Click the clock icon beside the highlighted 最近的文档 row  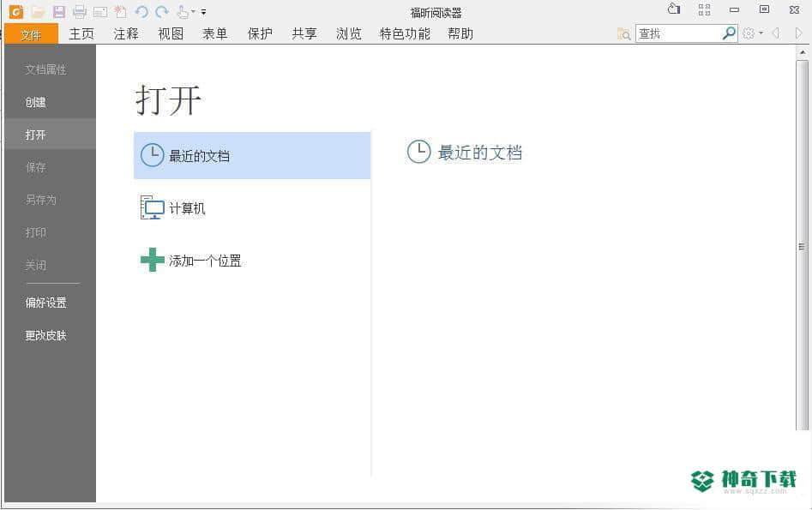point(153,155)
